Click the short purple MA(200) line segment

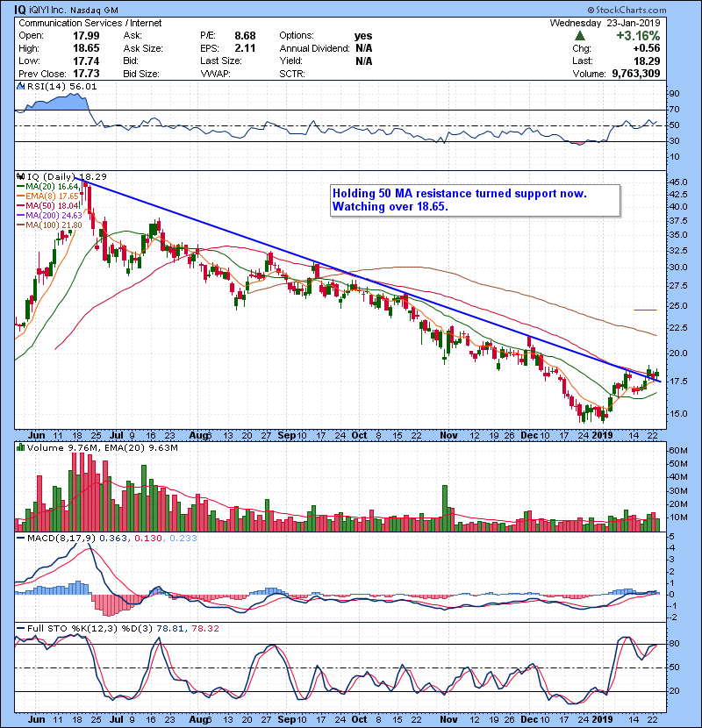click(x=645, y=310)
